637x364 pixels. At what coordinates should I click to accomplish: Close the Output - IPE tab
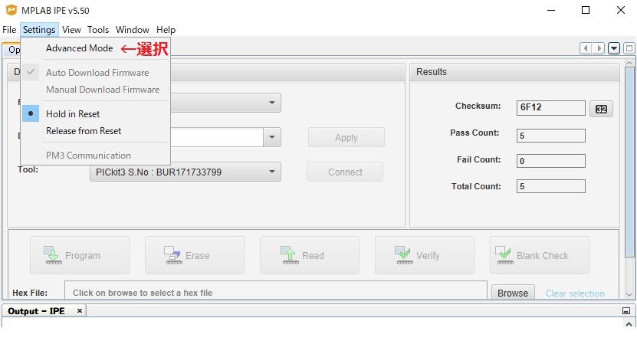[x=80, y=311]
